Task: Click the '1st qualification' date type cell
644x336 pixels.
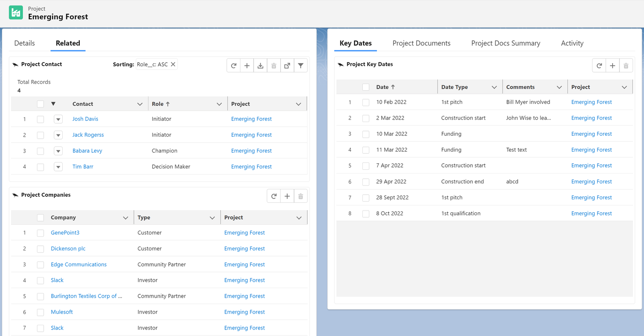Action: [x=461, y=214]
